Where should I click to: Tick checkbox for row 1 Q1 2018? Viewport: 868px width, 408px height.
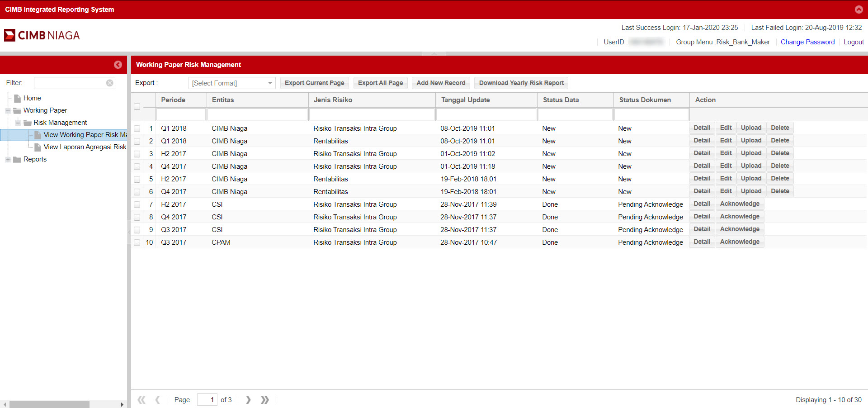(x=137, y=128)
